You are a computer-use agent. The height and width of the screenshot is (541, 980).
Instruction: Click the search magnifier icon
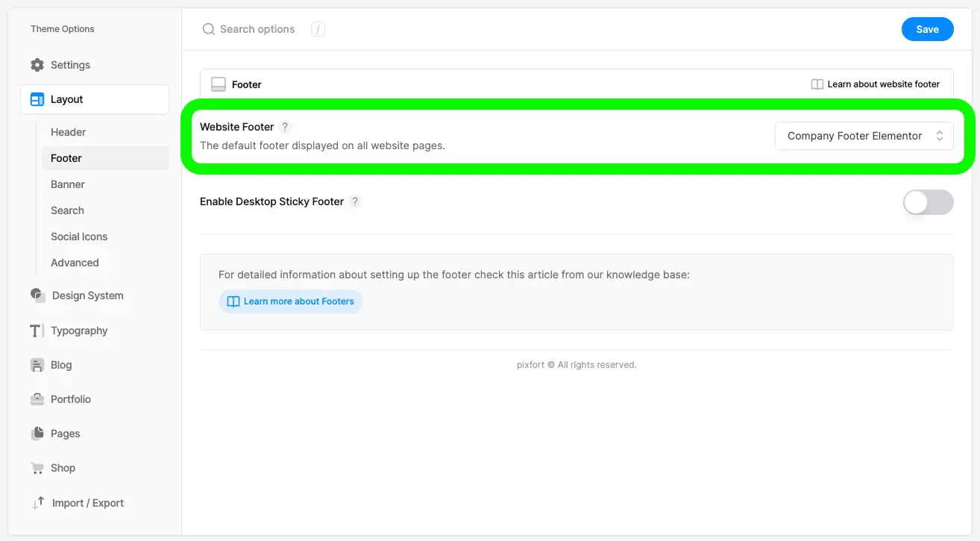tap(209, 29)
